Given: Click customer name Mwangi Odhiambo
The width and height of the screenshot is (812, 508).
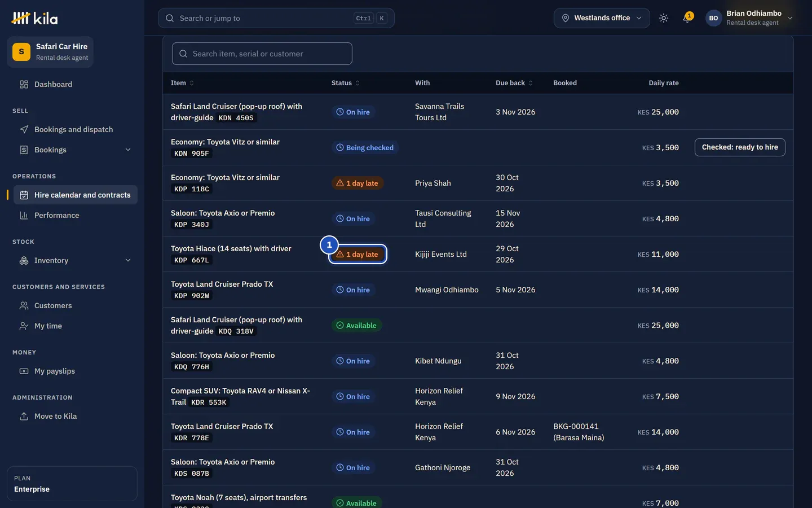Looking at the screenshot, I should click(447, 290).
